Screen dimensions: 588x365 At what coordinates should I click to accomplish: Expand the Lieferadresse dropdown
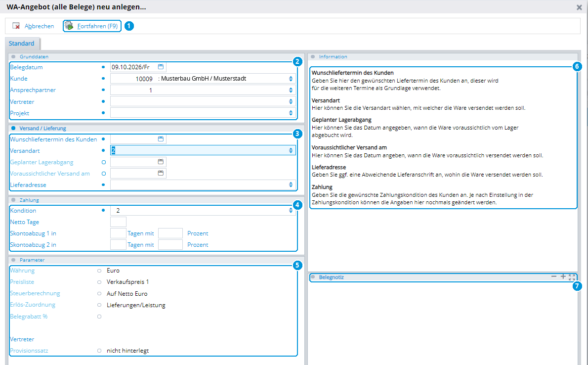(x=291, y=184)
